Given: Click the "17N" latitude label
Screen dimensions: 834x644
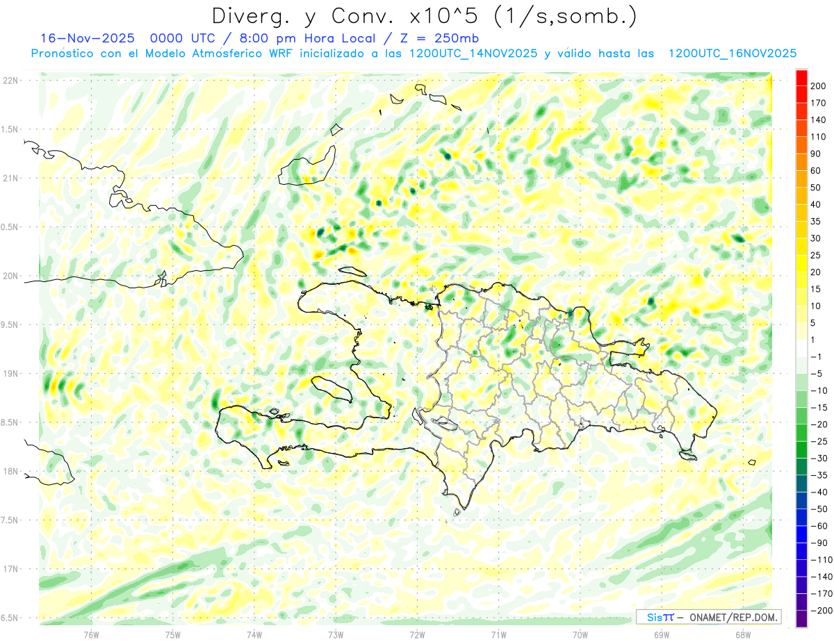Looking at the screenshot, I should click(10, 569).
